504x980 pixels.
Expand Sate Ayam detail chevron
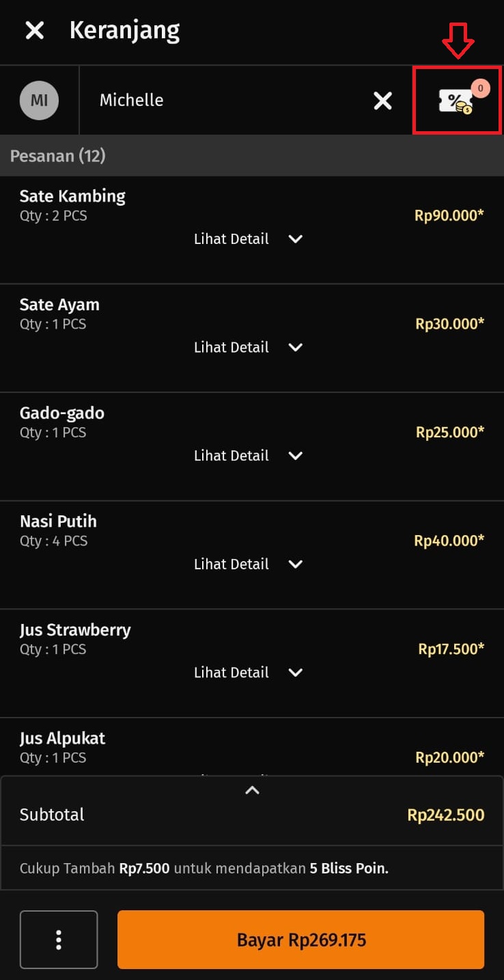point(295,347)
